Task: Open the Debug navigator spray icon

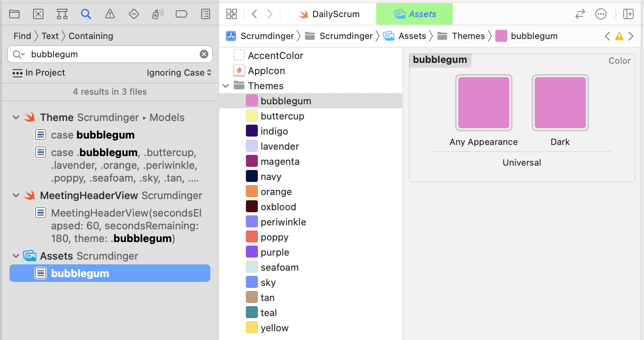Action: click(x=158, y=14)
